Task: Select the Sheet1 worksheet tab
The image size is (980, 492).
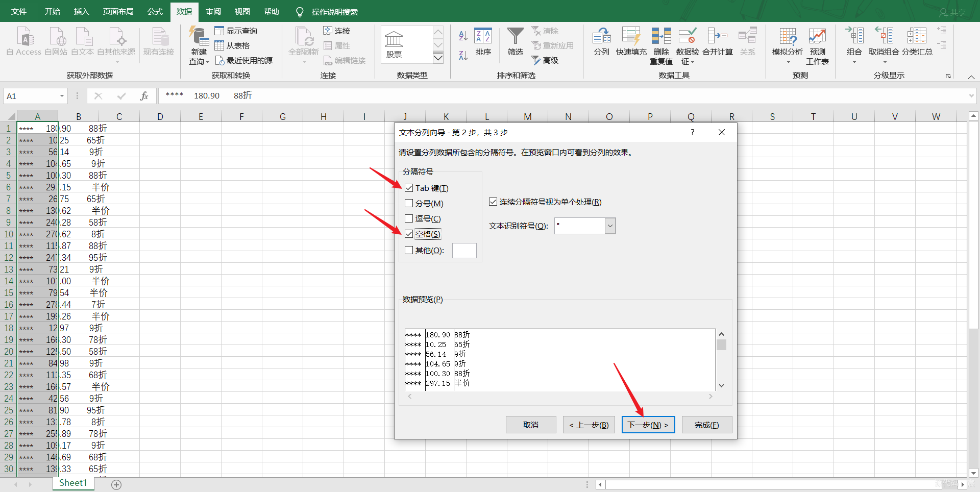Action: point(73,483)
